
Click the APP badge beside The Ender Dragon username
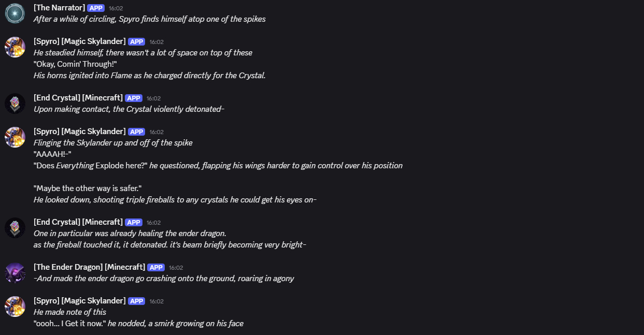pyautogui.click(x=156, y=267)
